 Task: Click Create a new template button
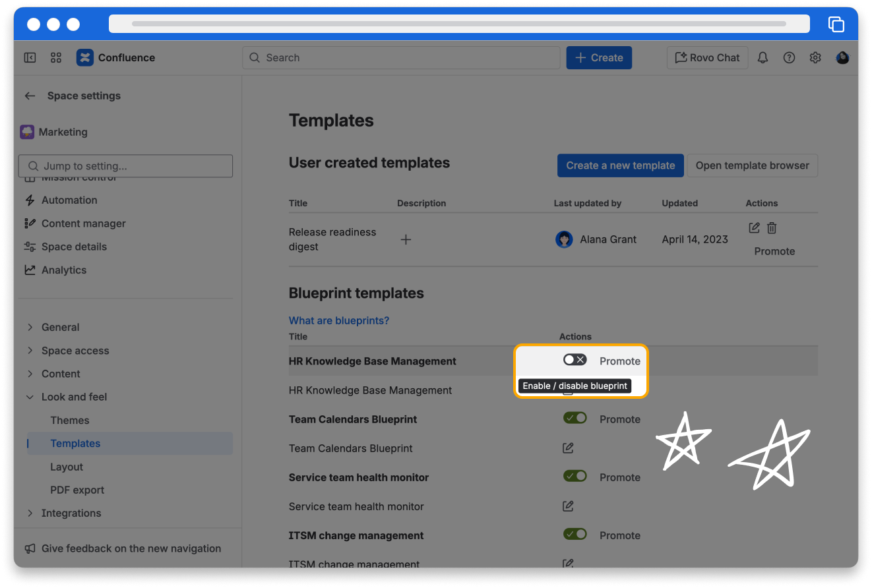pyautogui.click(x=620, y=165)
